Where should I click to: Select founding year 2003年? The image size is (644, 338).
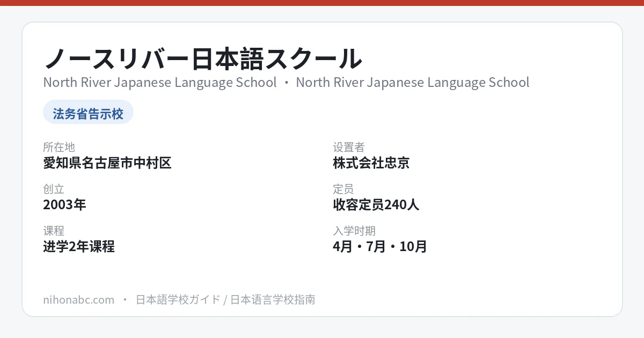(x=64, y=205)
